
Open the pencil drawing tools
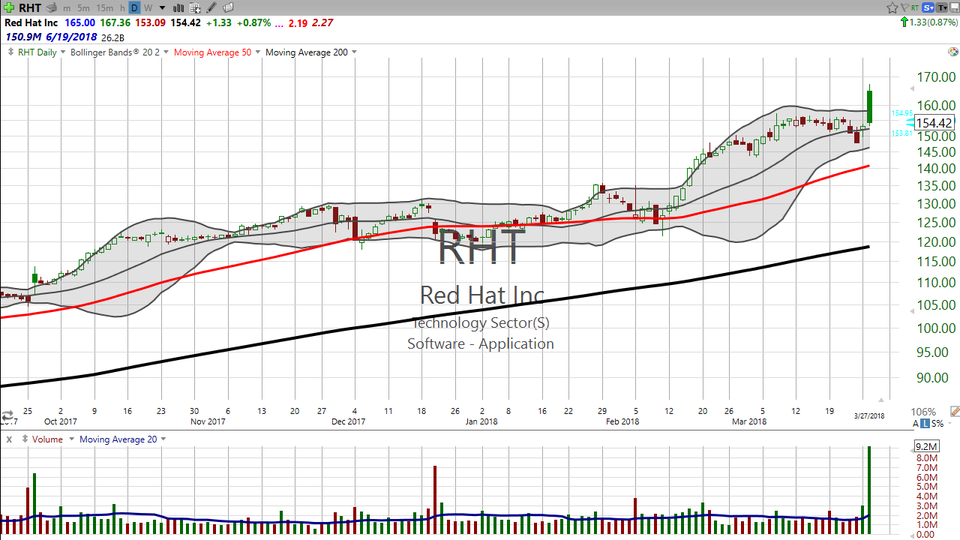[x=211, y=7]
